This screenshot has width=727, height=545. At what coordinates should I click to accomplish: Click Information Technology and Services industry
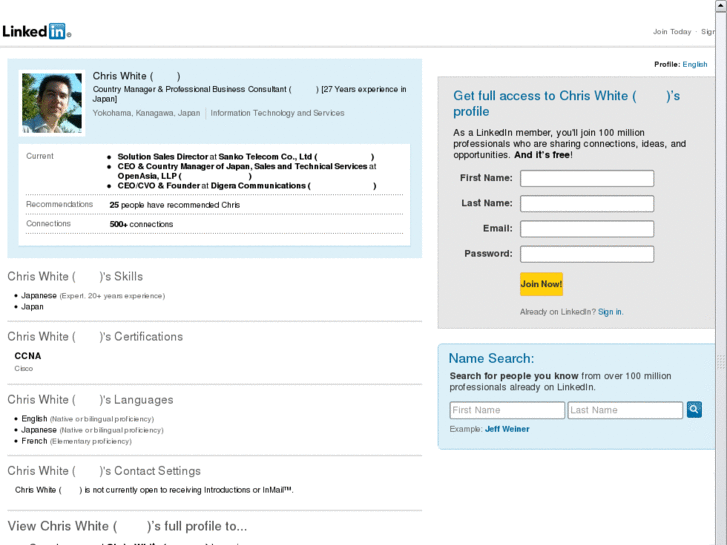277,113
